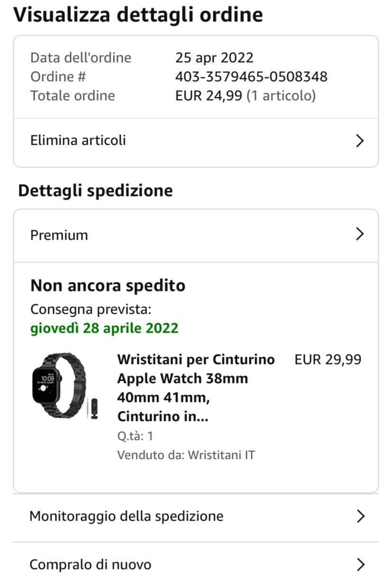Click the quantity label Q.tà: 1
Image resolution: width=392 pixels, height=588 pixels.
tap(135, 436)
